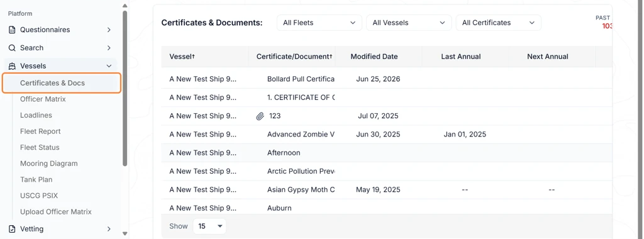Click the Jul 07, 2025 modified date
Image resolution: width=644 pixels, height=239 pixels.
tap(378, 116)
